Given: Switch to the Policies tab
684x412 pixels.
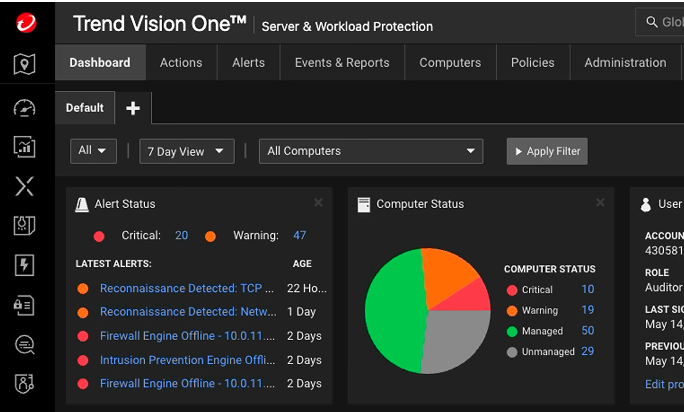Looking at the screenshot, I should [x=532, y=62].
